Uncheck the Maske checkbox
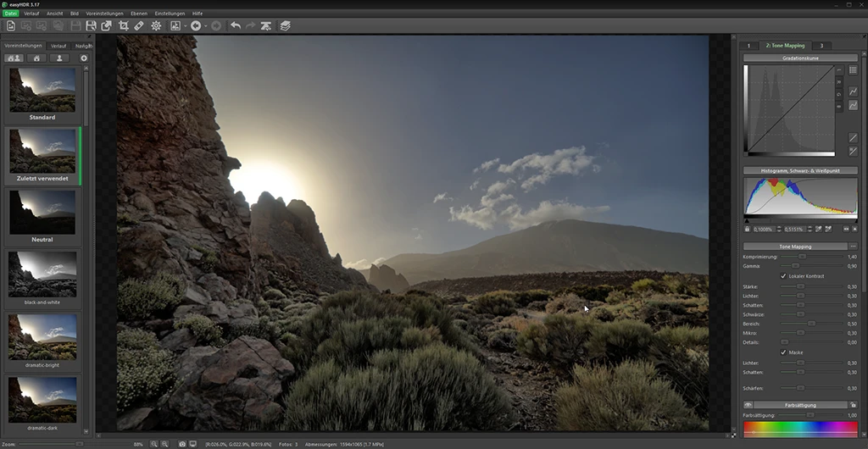 point(782,352)
